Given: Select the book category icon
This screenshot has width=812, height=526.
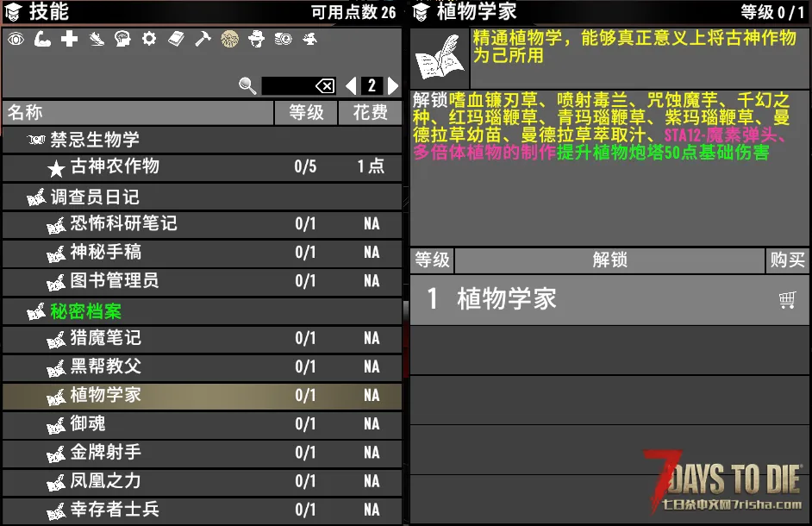Looking at the screenshot, I should (x=176, y=39).
